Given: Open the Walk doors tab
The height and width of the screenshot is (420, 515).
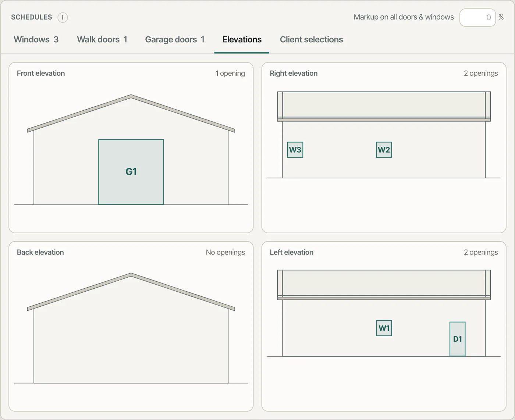Looking at the screenshot, I should [x=102, y=40].
